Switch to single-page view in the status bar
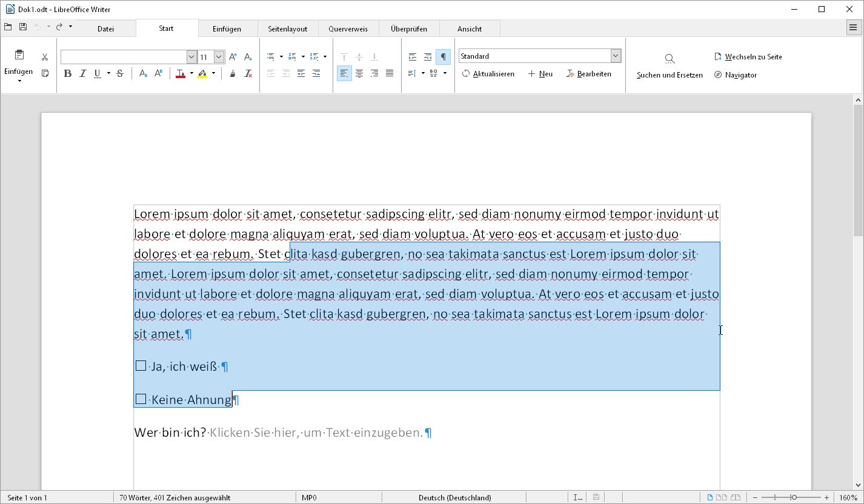 pyautogui.click(x=711, y=497)
